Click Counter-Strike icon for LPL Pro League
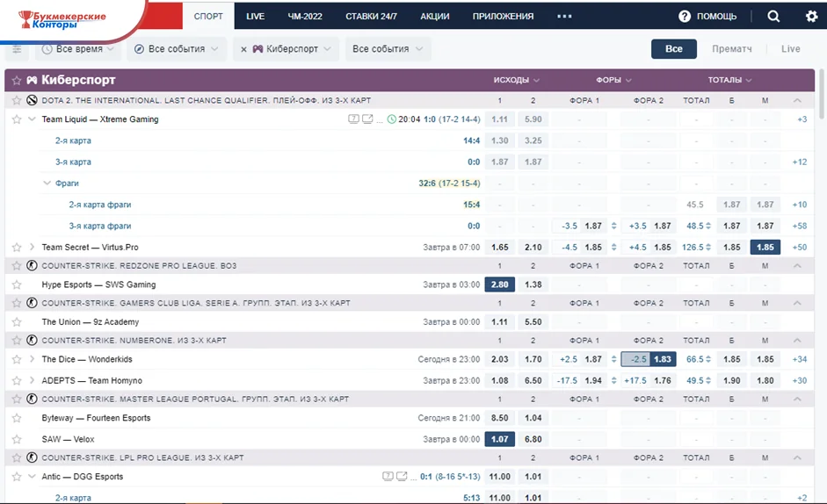Viewport: 827px width, 504px height. click(x=32, y=457)
